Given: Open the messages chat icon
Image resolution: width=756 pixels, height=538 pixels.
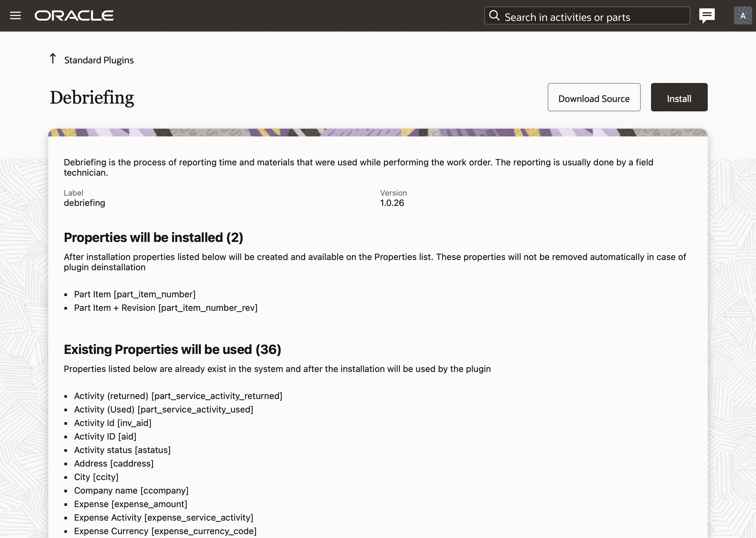Looking at the screenshot, I should pyautogui.click(x=707, y=15).
